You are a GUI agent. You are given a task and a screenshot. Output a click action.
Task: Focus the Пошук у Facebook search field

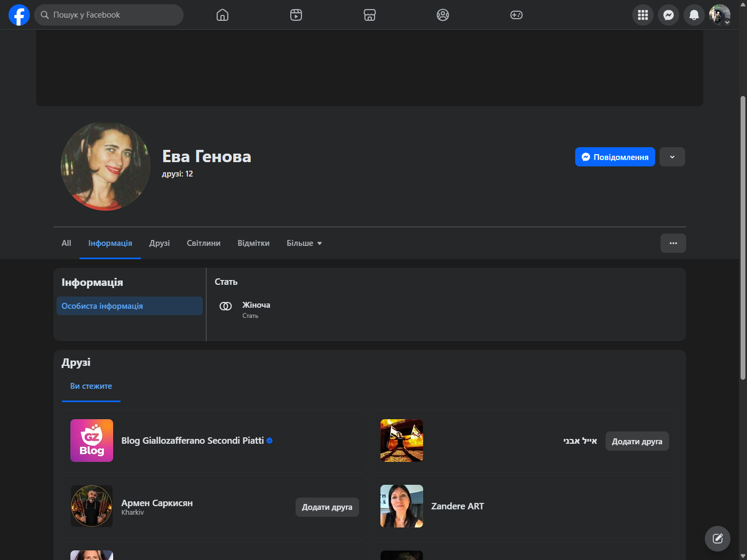click(109, 15)
